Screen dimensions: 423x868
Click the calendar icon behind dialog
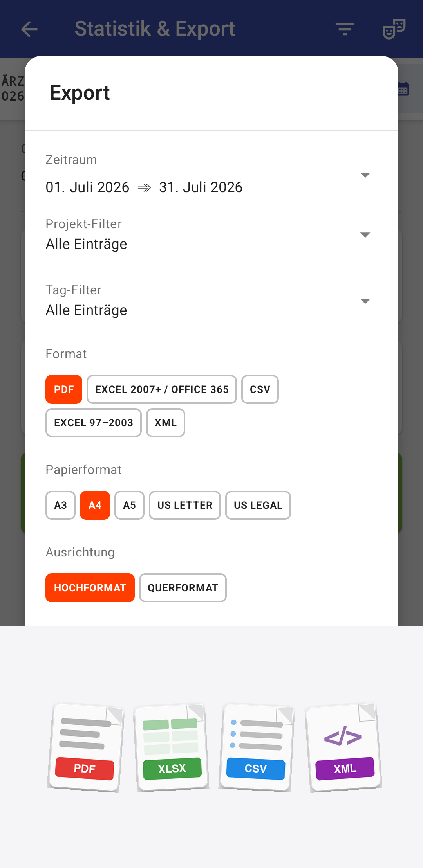tap(403, 89)
